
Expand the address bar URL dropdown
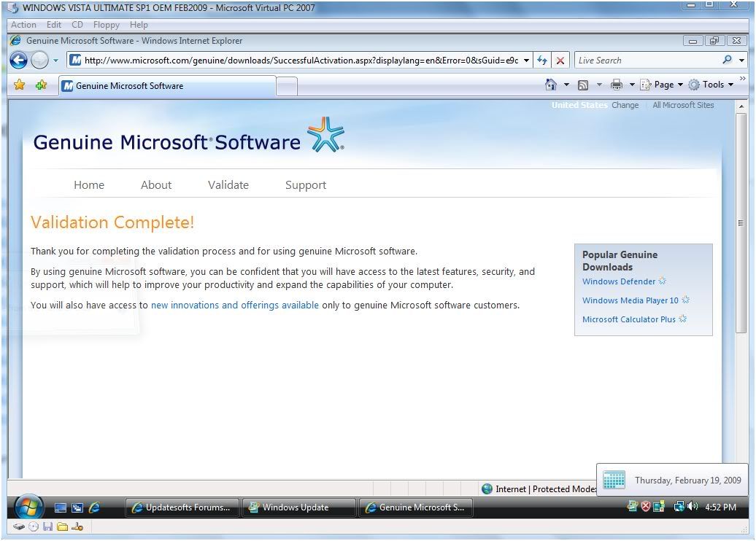526,61
